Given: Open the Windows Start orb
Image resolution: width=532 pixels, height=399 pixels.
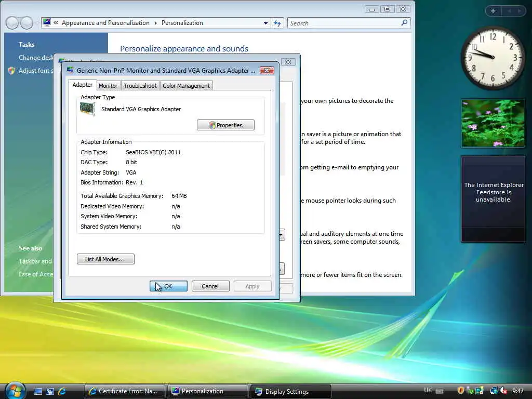Looking at the screenshot, I should (15, 391).
